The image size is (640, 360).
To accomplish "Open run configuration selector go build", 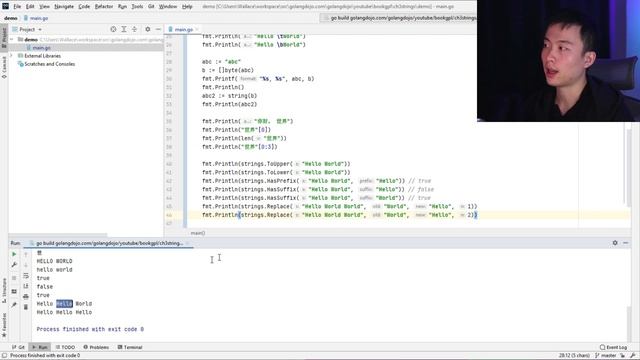I will (x=399, y=18).
